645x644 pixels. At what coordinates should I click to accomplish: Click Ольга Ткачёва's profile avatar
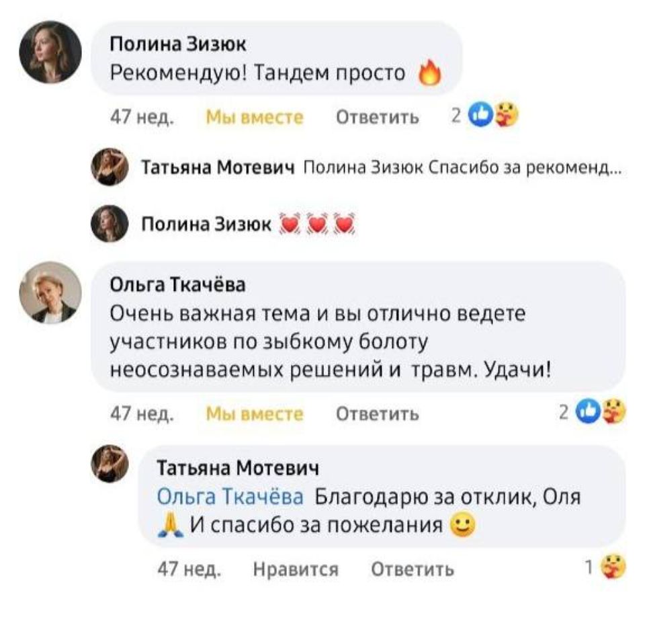tap(50, 292)
